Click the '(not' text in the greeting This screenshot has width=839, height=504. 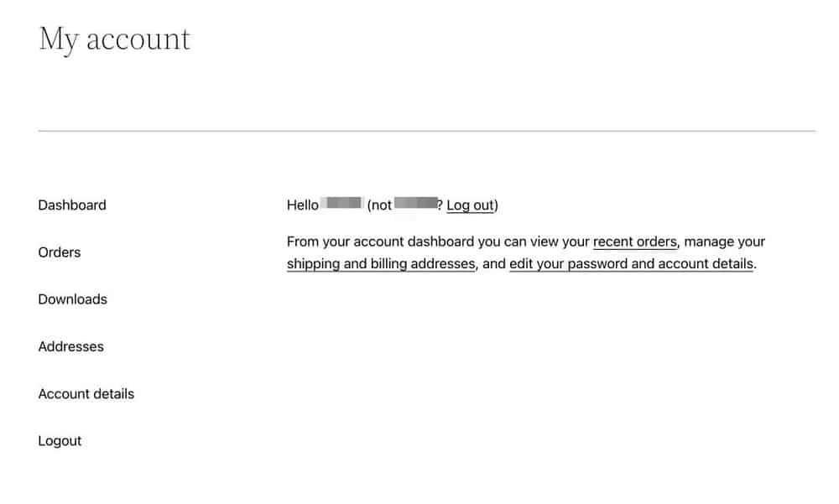click(x=379, y=205)
